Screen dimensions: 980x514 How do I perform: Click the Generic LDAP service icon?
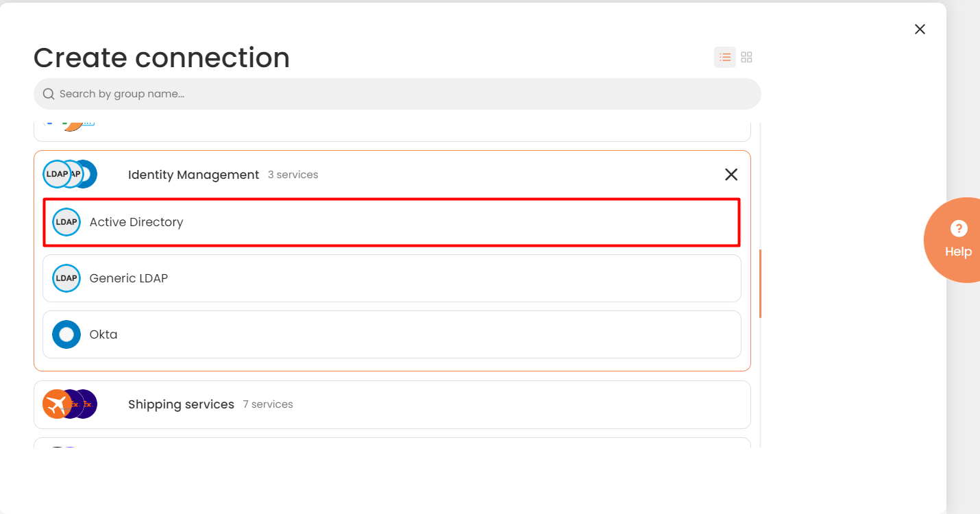(x=66, y=278)
